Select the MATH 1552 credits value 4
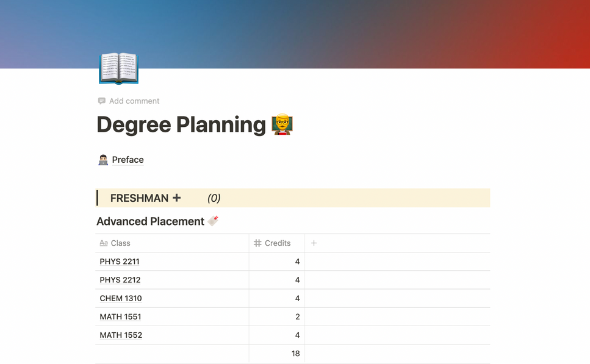The width and height of the screenshot is (590, 364). pyautogui.click(x=297, y=335)
